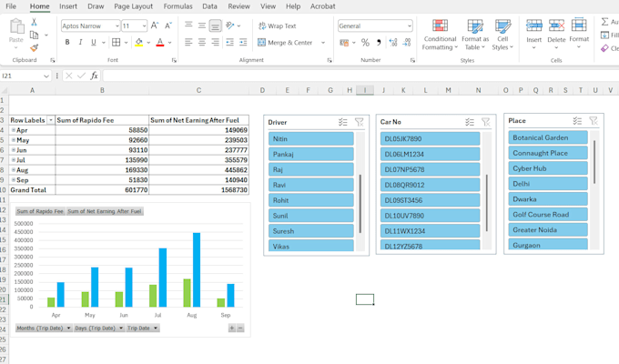The image size is (619, 364).
Task: Select the Format Painter brush
Action: click(35, 48)
